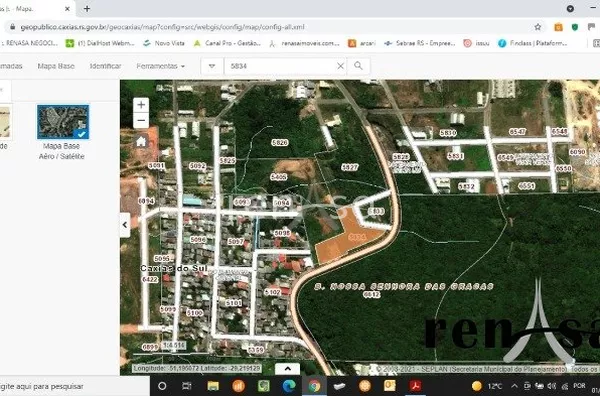Clear the search field text 5834
This screenshot has height=396, width=600.
click(340, 66)
